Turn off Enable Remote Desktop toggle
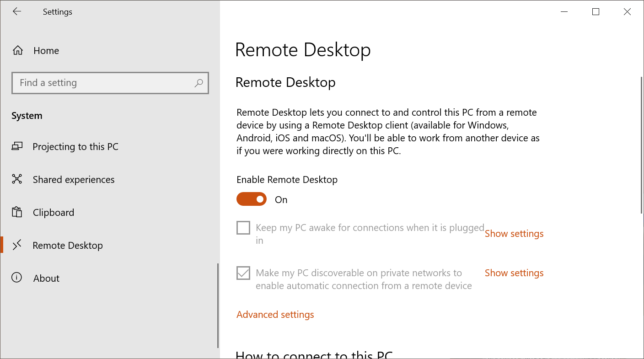 tap(252, 199)
